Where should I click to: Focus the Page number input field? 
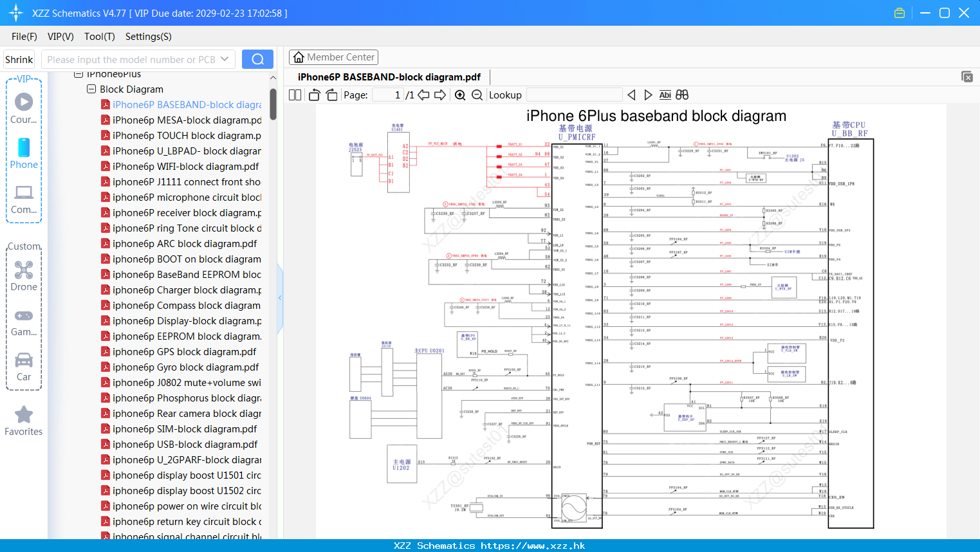point(387,95)
